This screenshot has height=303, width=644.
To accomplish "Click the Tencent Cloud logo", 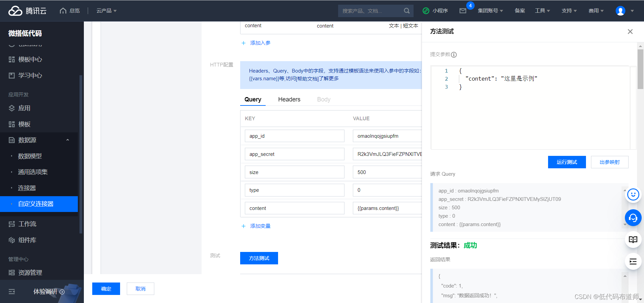I will coord(28,11).
